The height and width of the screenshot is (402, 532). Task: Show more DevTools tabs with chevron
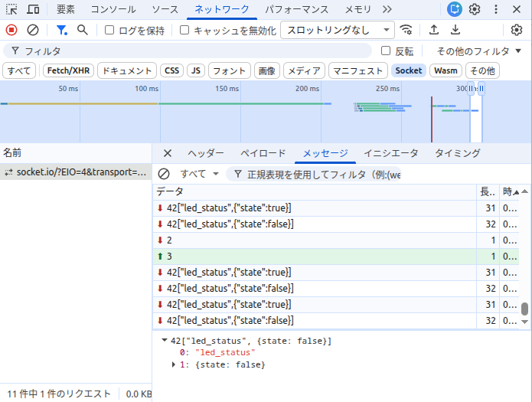(x=387, y=9)
